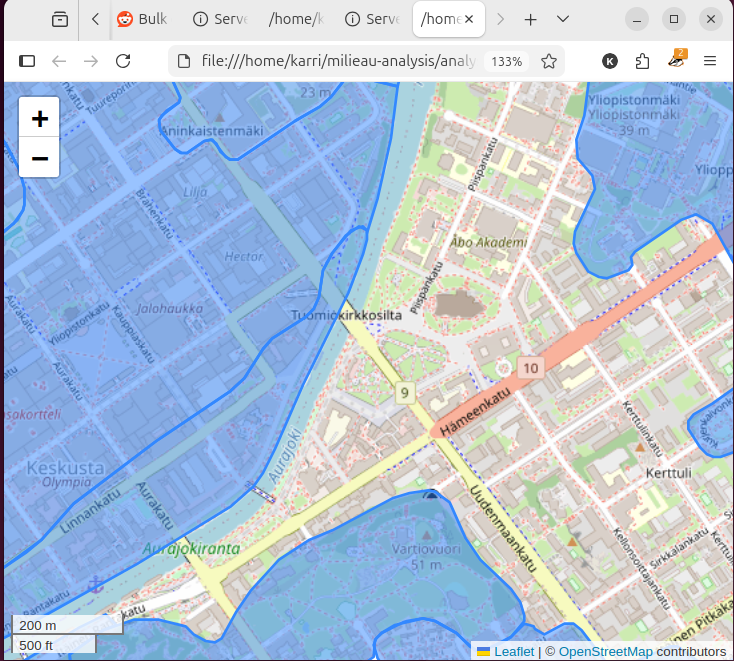Switch to the Bulk tab
This screenshot has width=734, height=661.
(142, 19)
